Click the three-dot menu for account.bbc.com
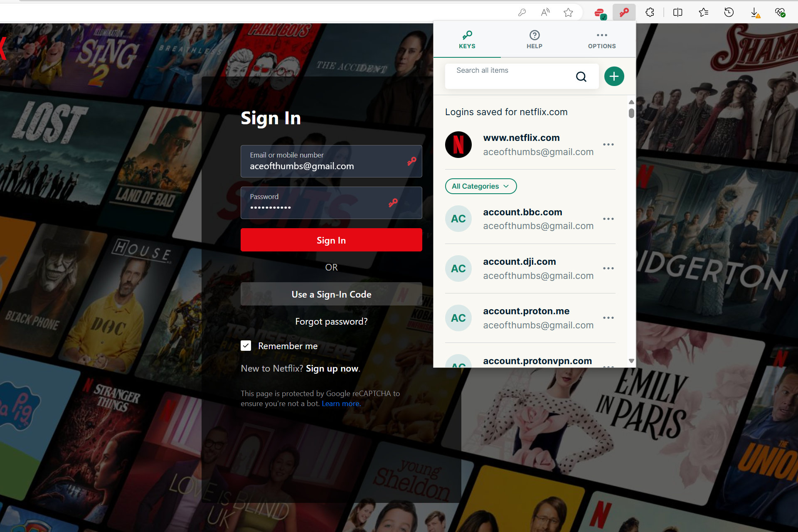The image size is (798, 532). (x=608, y=219)
